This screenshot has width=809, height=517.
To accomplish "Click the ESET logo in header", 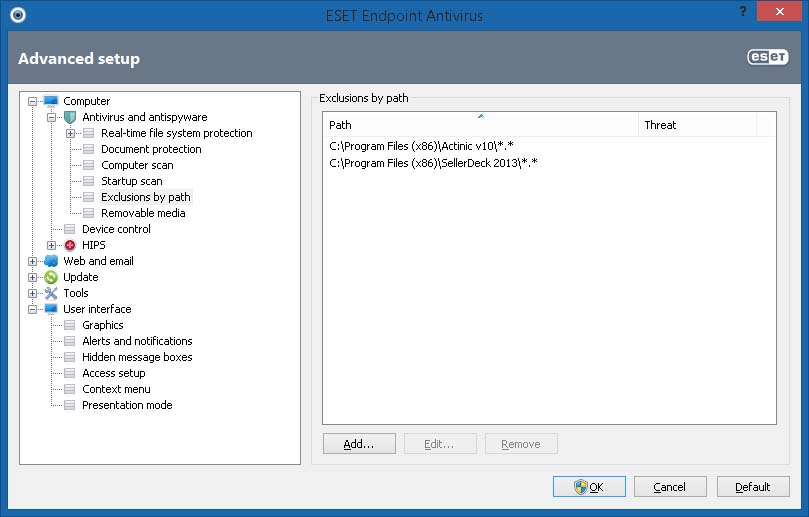I will [x=768, y=57].
